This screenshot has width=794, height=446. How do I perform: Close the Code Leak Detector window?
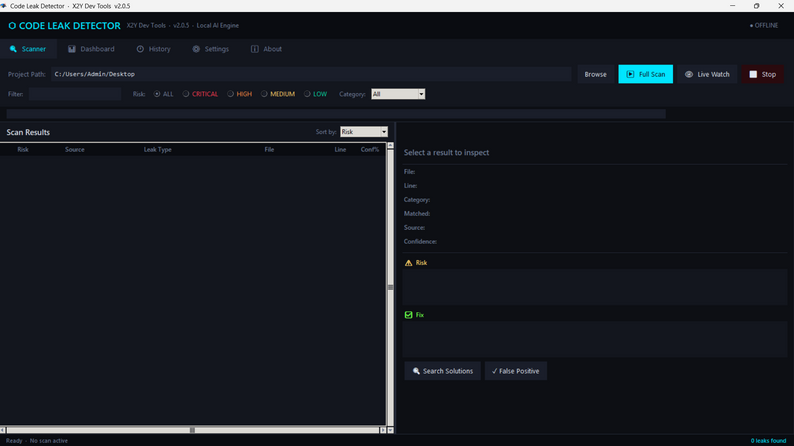tap(781, 6)
